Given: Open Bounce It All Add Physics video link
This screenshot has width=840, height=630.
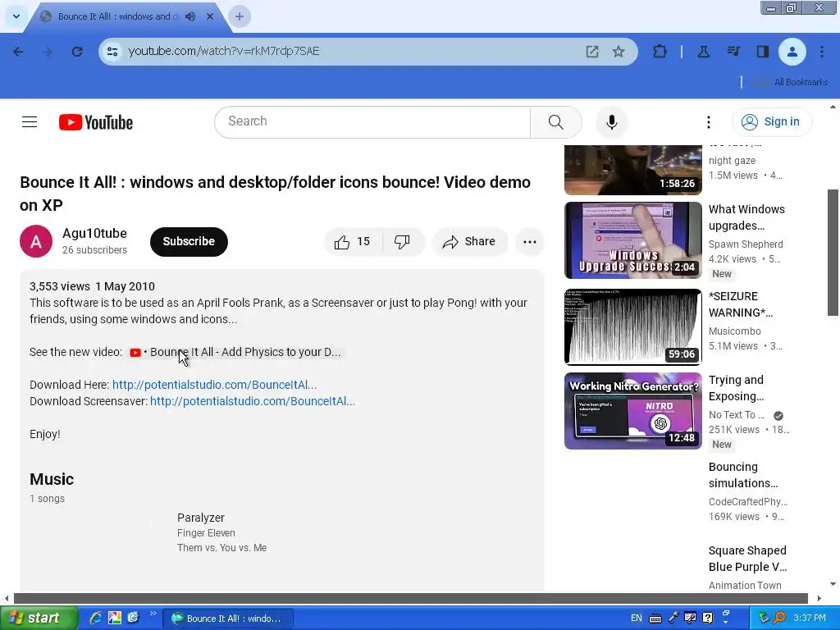Looking at the screenshot, I should (x=235, y=353).
